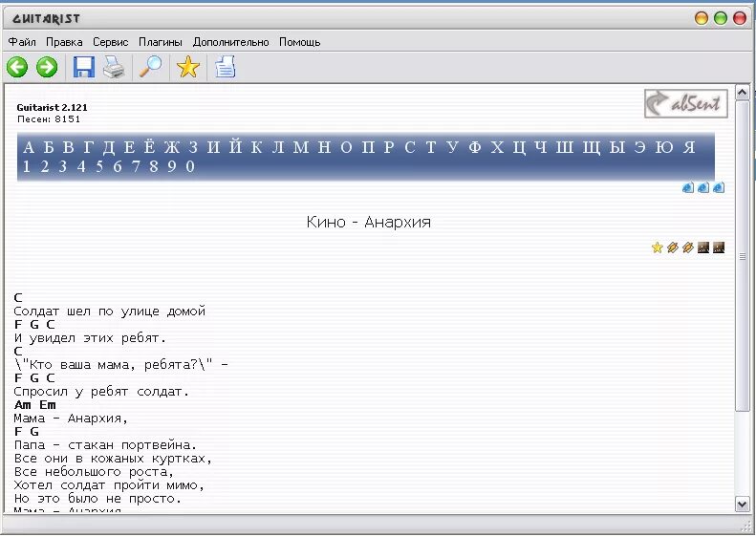Browse songs under letter Ф
This screenshot has height=537, width=756.
[474, 147]
